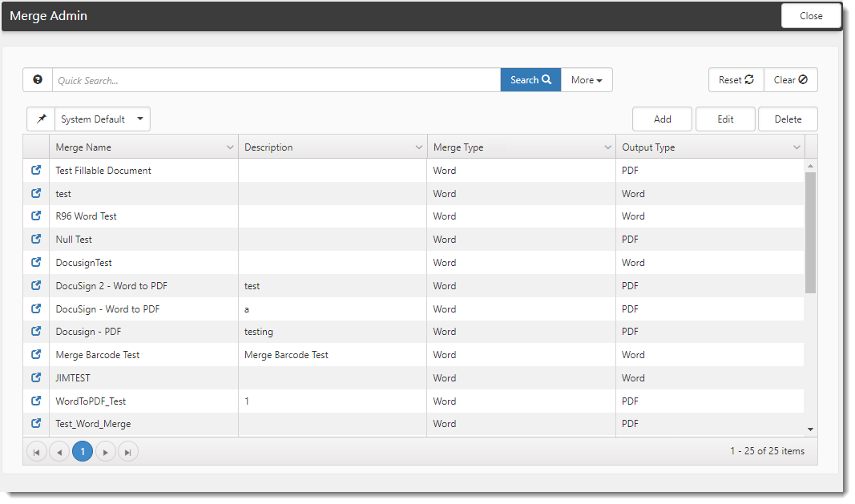Open the Test Fillable Document row link icon
855x504 pixels.
36,171
